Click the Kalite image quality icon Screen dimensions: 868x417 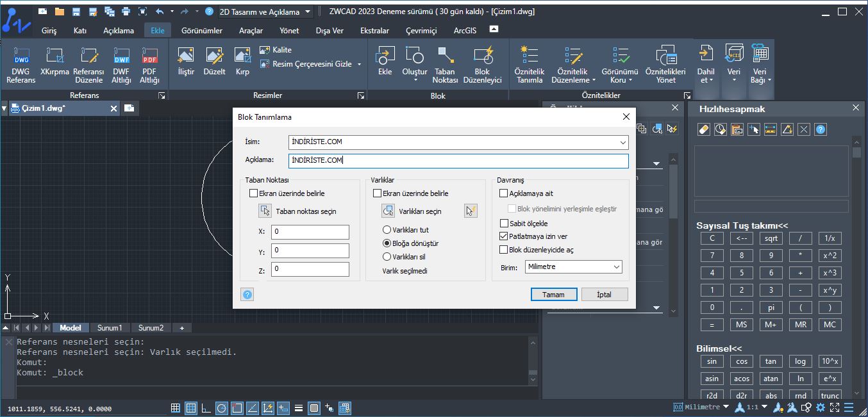(265, 49)
